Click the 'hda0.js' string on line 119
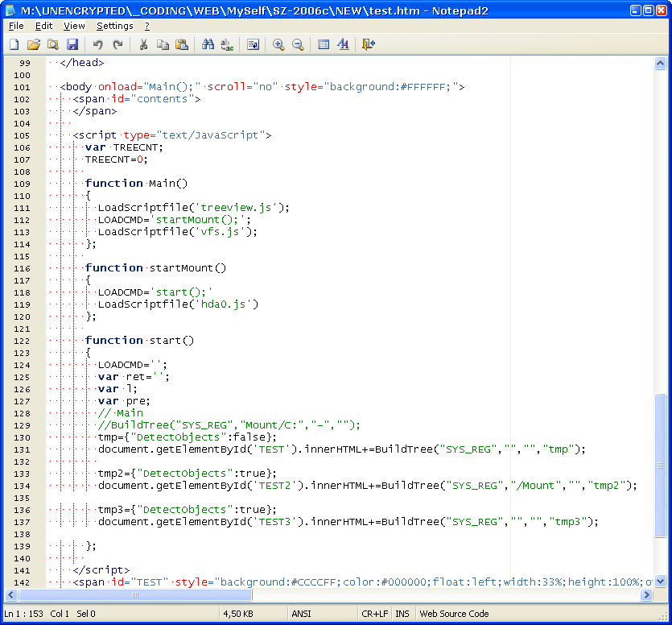 click(x=223, y=304)
